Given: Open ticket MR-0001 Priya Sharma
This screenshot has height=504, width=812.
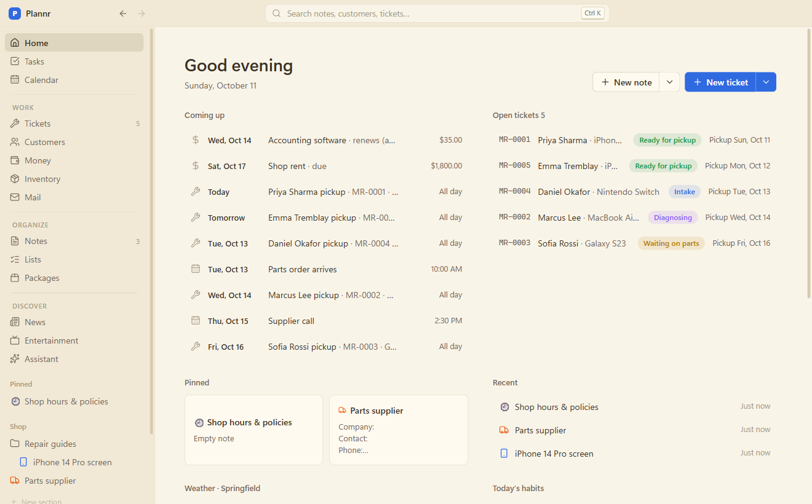Looking at the screenshot, I should (634, 140).
